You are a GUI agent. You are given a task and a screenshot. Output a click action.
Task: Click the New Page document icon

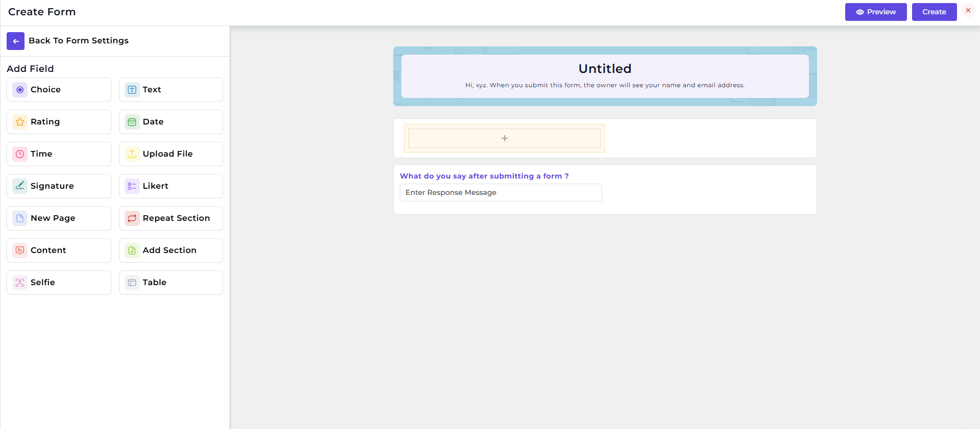tap(20, 218)
